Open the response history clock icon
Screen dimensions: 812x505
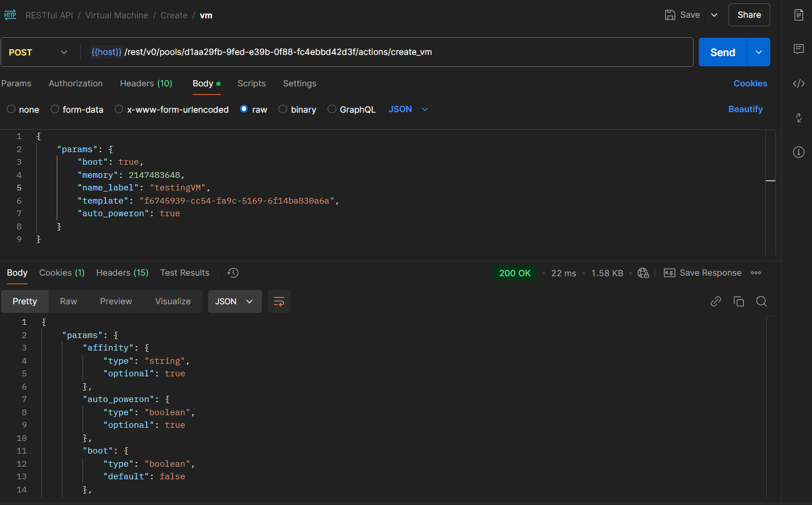[x=233, y=273]
